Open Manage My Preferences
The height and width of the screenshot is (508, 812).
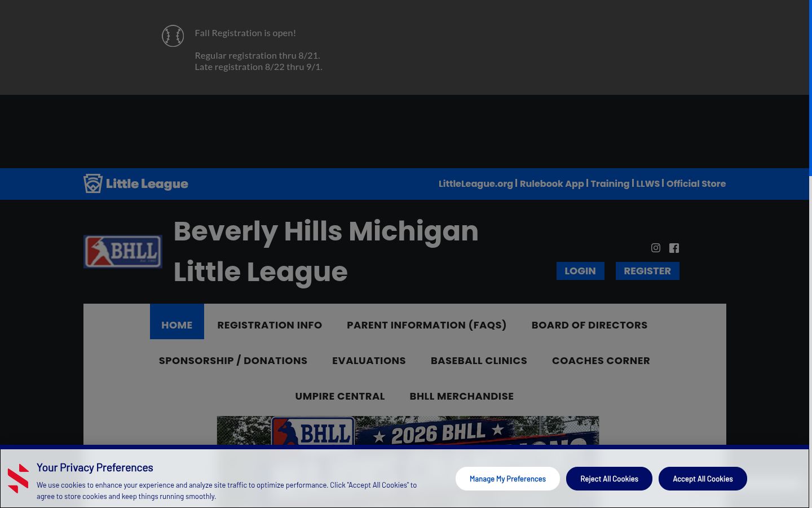(507, 479)
